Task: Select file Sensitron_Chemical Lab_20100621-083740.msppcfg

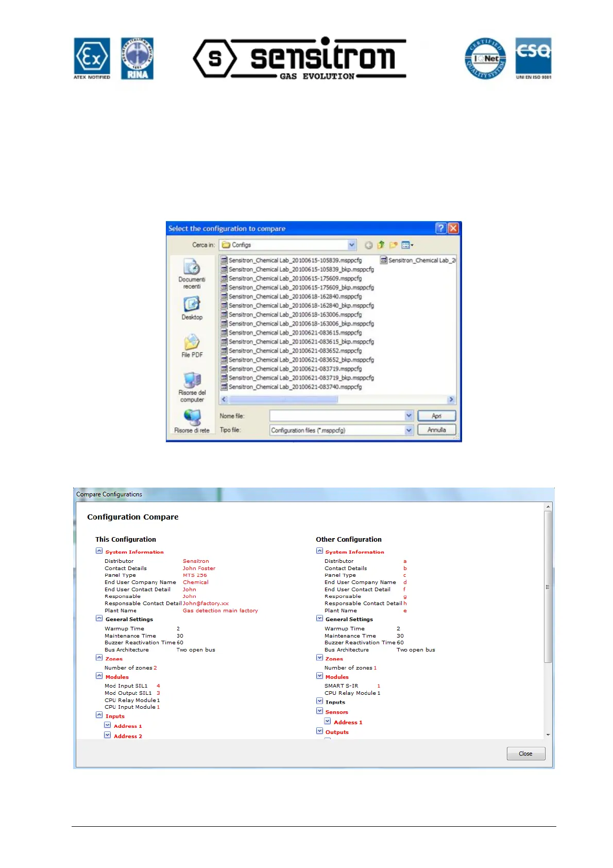Action: 292,387
